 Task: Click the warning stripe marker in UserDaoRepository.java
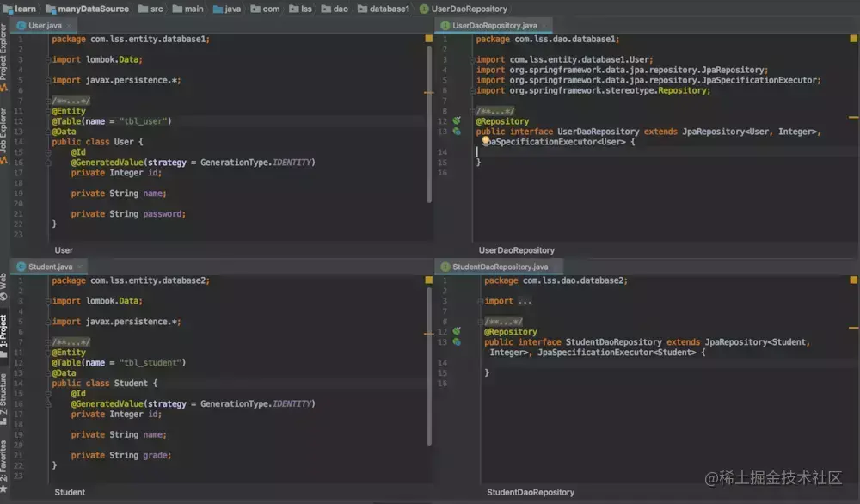(853, 117)
